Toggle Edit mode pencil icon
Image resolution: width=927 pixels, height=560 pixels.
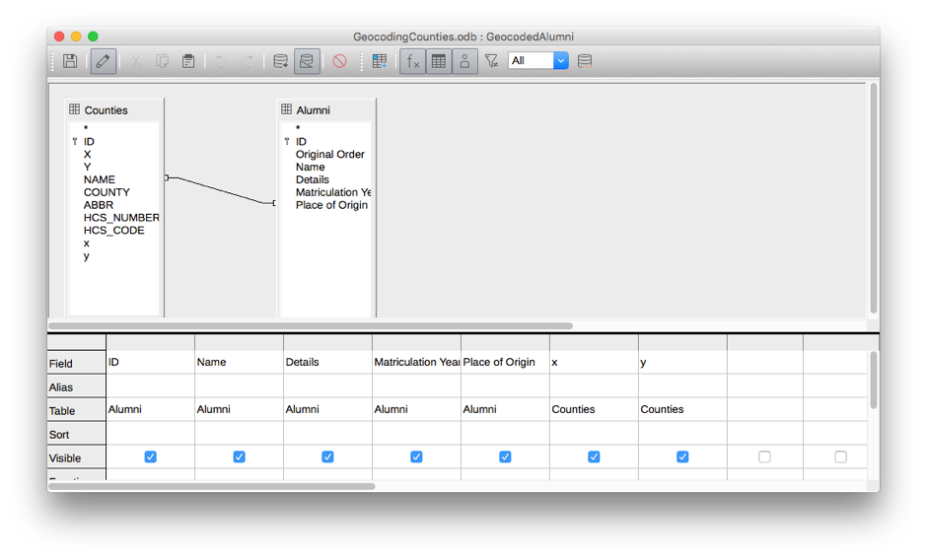click(103, 61)
